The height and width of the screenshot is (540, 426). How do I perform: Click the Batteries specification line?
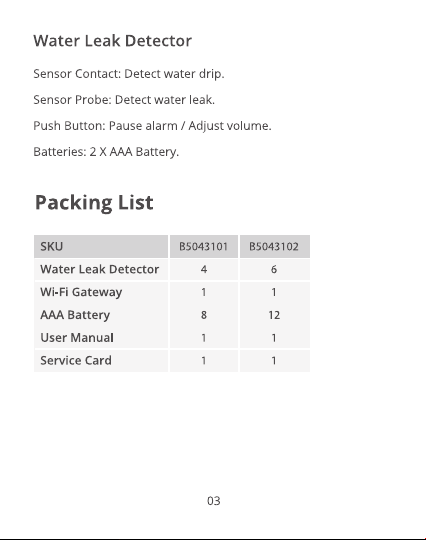pos(106,152)
